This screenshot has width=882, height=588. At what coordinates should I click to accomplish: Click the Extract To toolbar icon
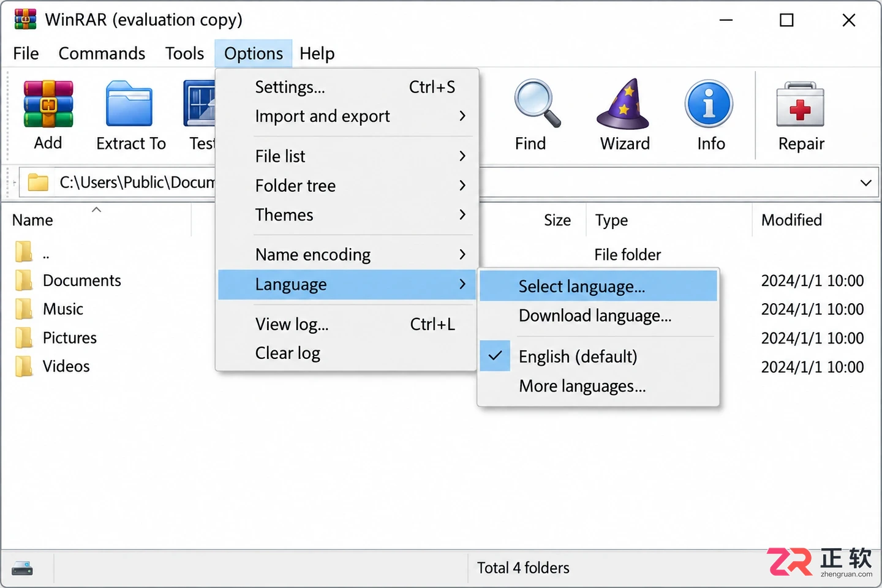pyautogui.click(x=129, y=104)
